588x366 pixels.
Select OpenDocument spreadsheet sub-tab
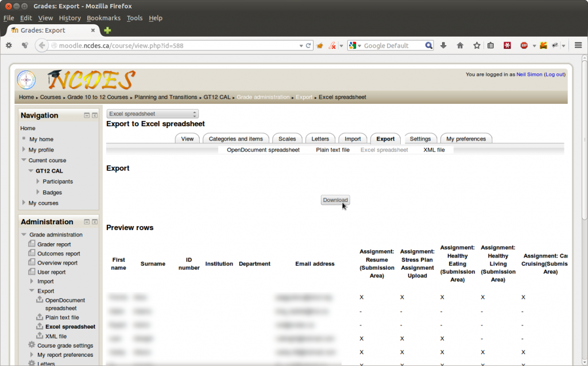pos(263,150)
